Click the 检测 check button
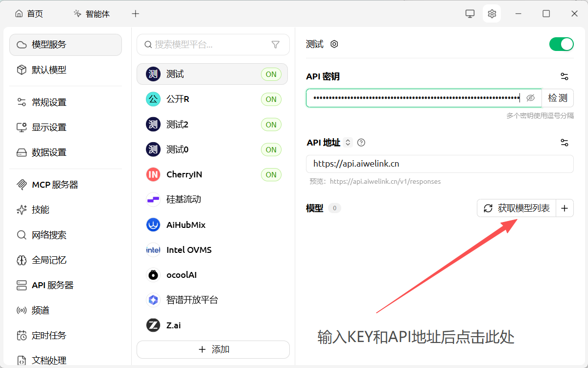Image resolution: width=588 pixels, height=368 pixels. [558, 98]
